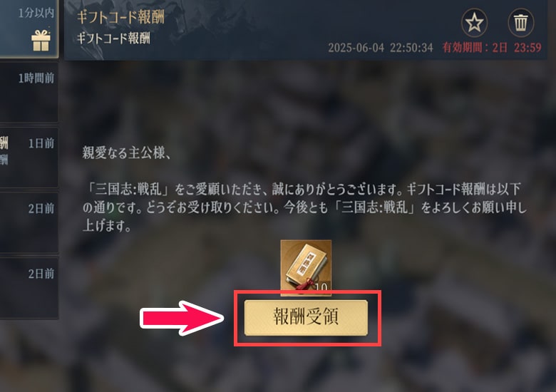Click the white ギフトコード報酬 subtitle

click(x=113, y=38)
